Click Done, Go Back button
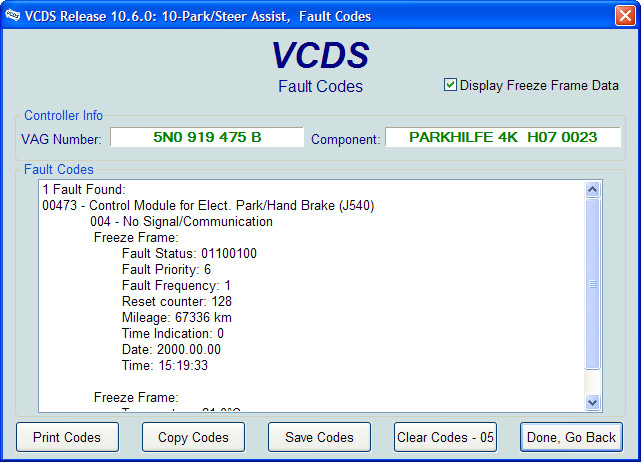This screenshot has height=462, width=641. (x=571, y=437)
